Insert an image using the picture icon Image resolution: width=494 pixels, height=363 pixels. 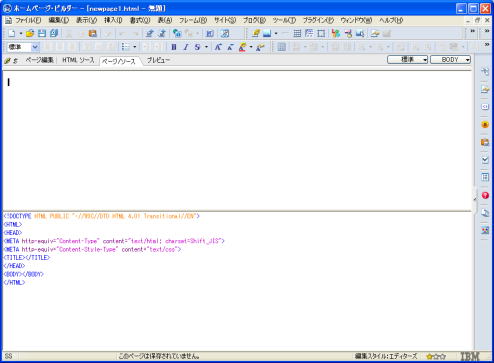click(267, 33)
